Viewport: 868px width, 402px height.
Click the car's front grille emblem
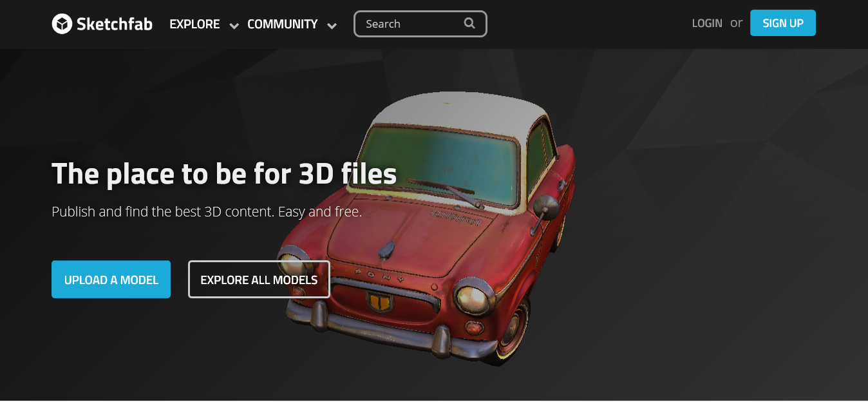tap(379, 301)
